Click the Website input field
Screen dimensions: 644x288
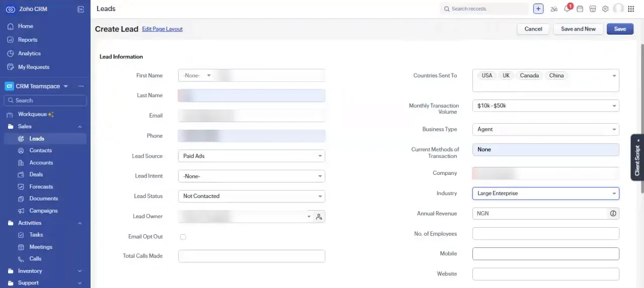click(546, 274)
